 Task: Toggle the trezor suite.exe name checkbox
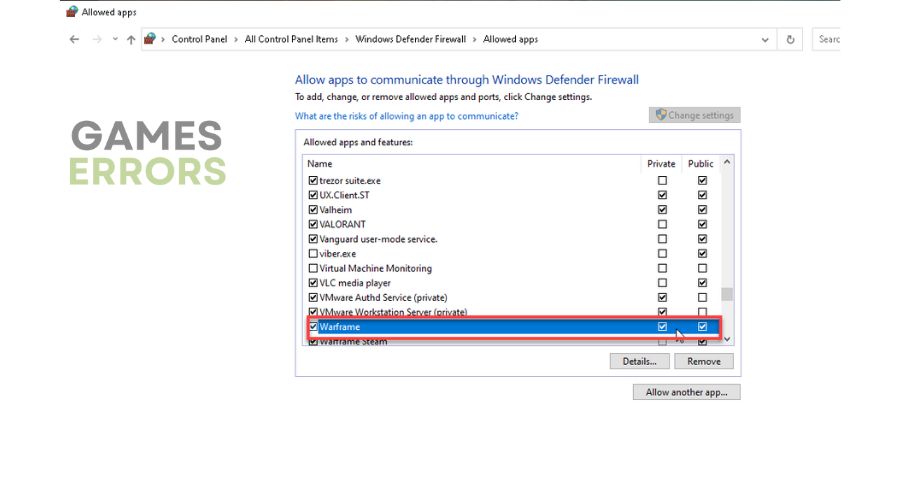313,180
